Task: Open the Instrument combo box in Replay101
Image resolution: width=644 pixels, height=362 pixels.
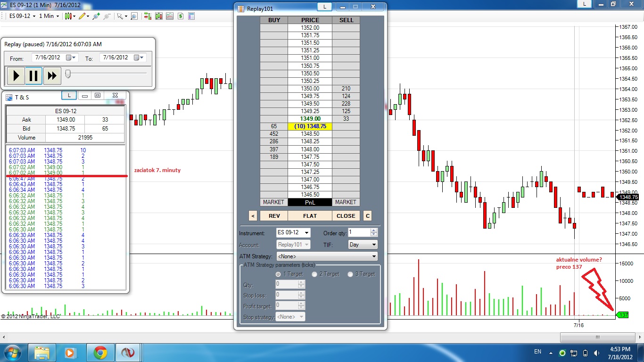Action: pos(293,232)
